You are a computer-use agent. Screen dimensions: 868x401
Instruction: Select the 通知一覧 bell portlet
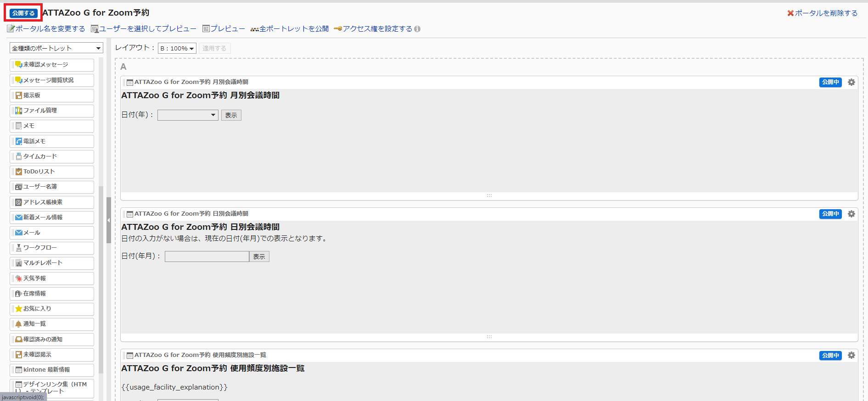[19, 324]
